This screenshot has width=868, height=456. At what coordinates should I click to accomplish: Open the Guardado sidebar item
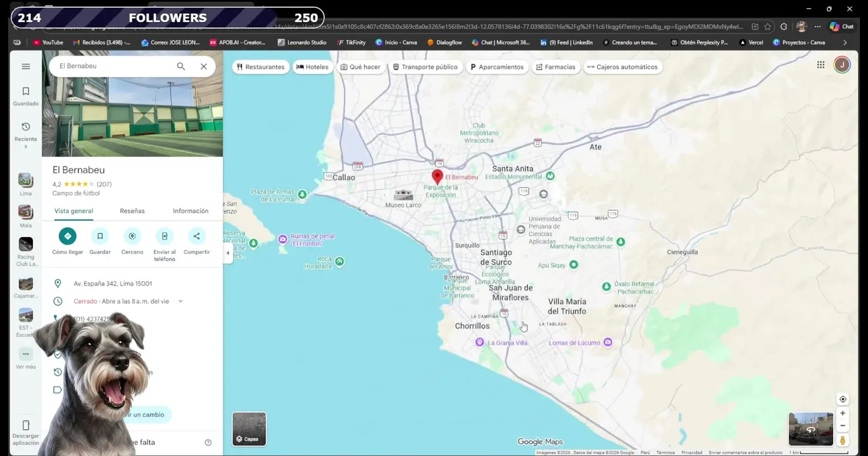pos(25,96)
